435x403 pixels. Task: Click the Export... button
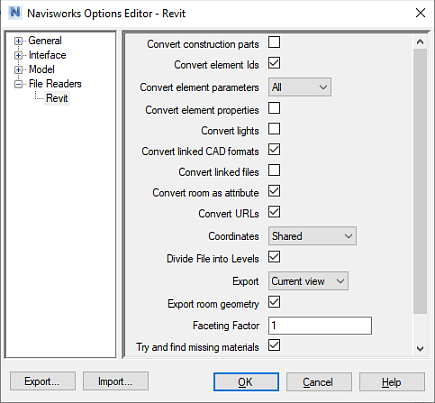pos(43,381)
